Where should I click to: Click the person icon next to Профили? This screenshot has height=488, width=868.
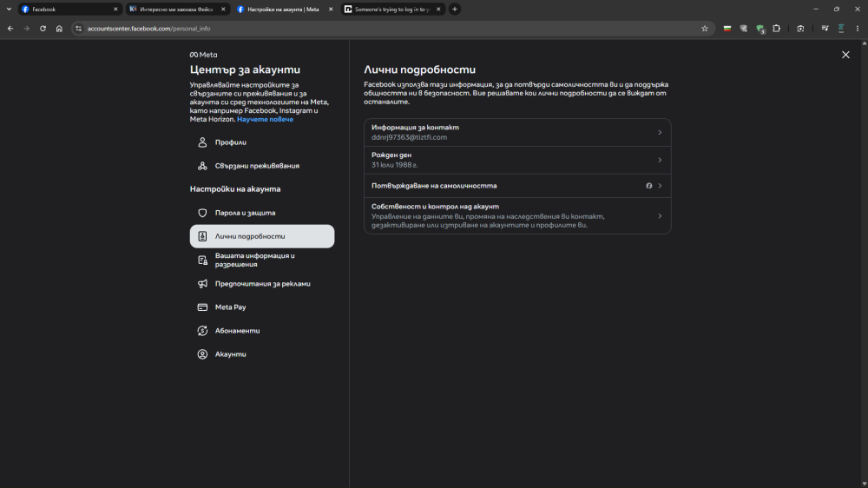pyautogui.click(x=202, y=142)
